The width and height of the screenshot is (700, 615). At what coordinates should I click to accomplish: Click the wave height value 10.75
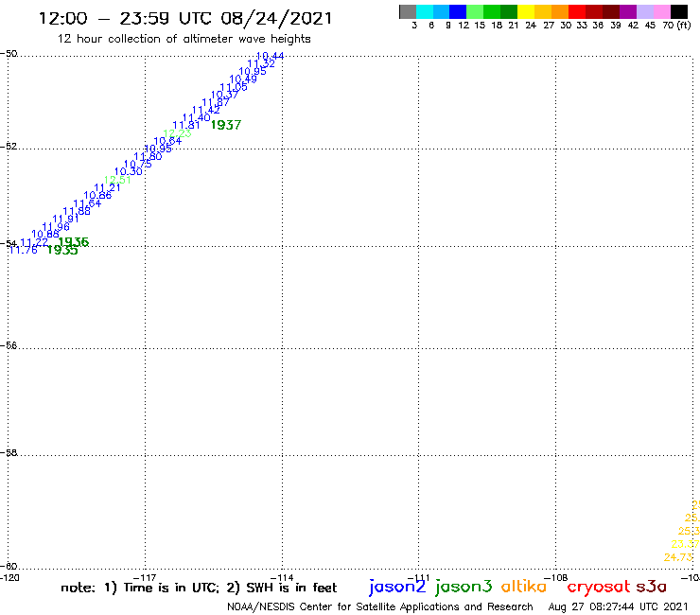(x=138, y=165)
